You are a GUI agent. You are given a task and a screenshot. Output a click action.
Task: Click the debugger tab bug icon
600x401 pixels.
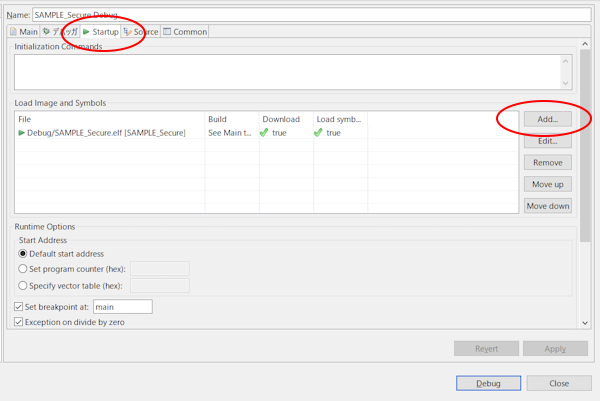click(x=47, y=32)
